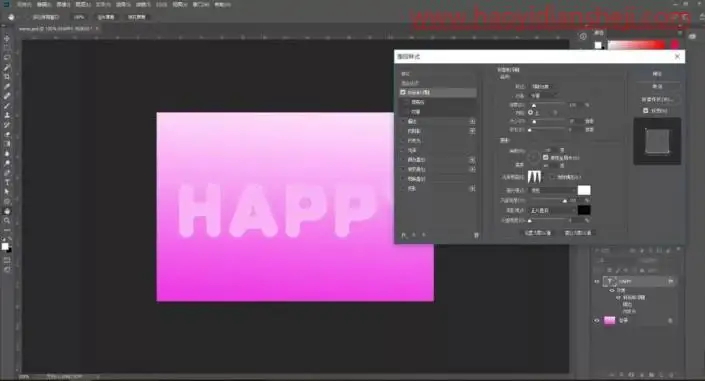Open the Window menu
This screenshot has height=381, width=705.
tap(201, 4)
